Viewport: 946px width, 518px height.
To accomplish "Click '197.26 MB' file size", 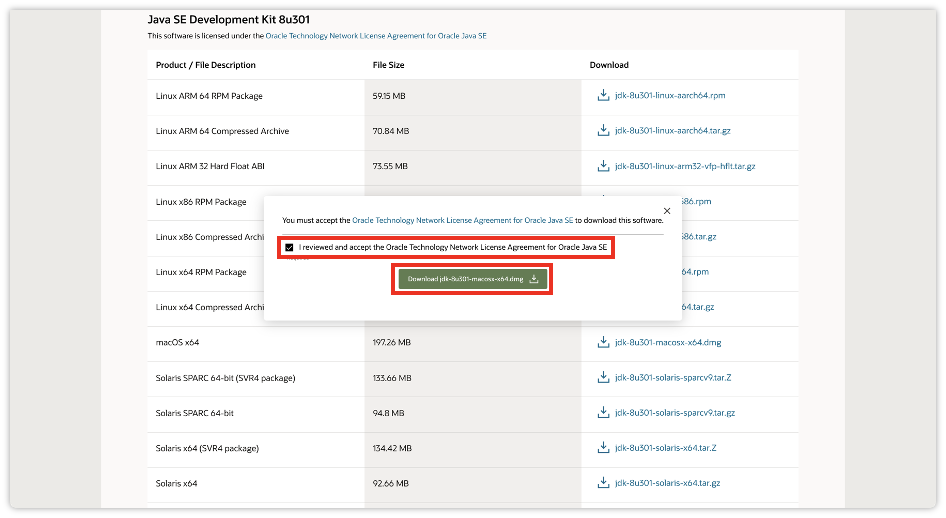I will pos(392,342).
